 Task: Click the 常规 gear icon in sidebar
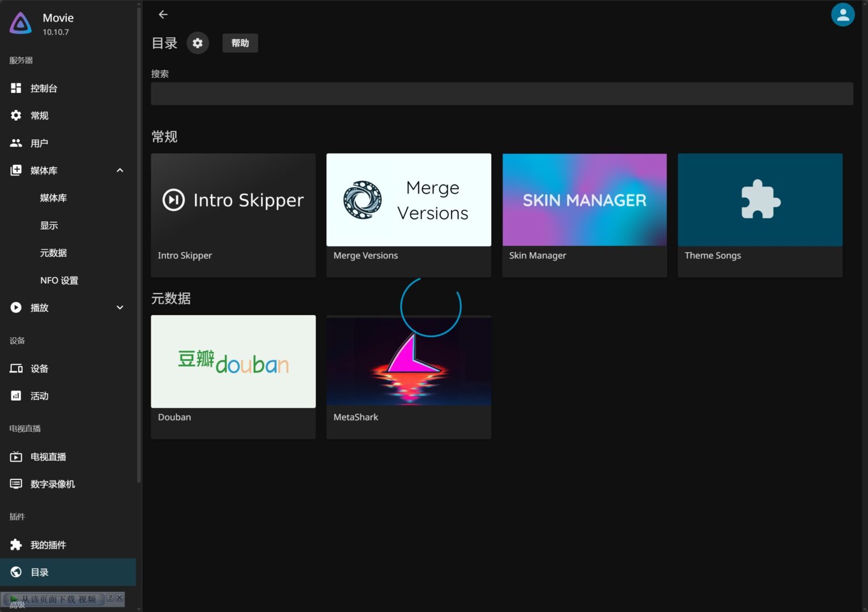coord(16,116)
